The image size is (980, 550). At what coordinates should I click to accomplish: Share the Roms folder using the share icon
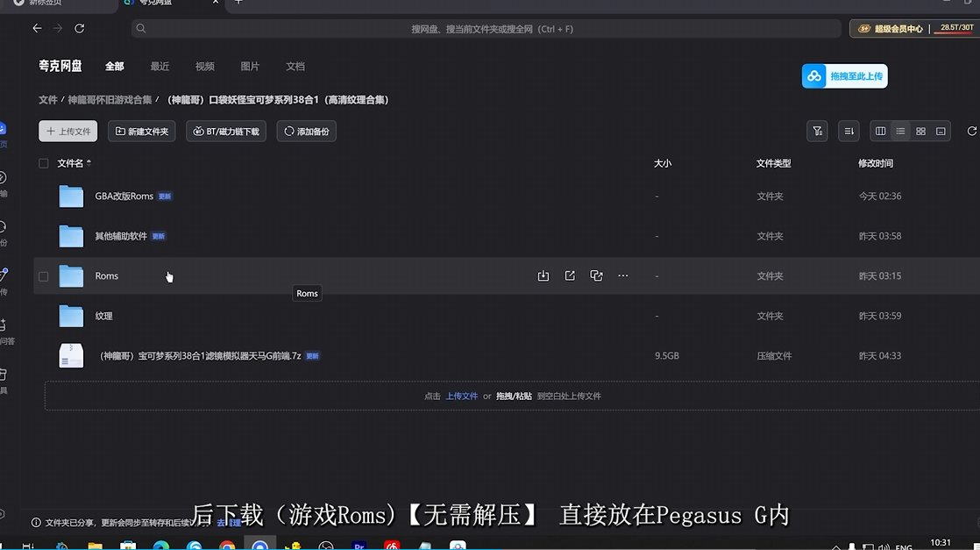(x=570, y=275)
